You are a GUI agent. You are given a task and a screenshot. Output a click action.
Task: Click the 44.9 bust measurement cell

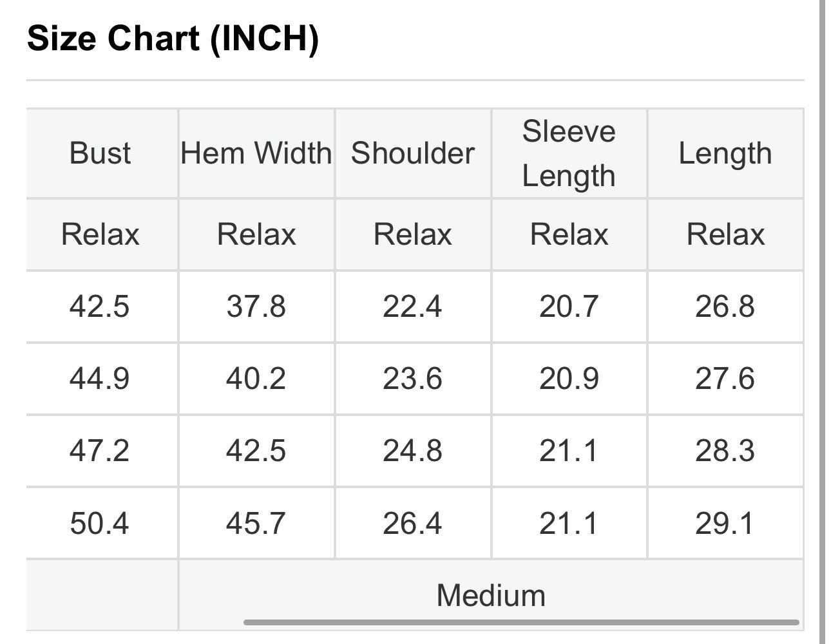coord(101,378)
